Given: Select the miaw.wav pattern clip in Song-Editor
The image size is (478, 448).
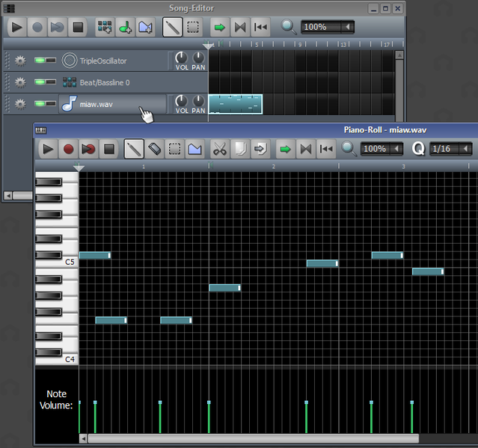Looking at the screenshot, I should (236, 104).
